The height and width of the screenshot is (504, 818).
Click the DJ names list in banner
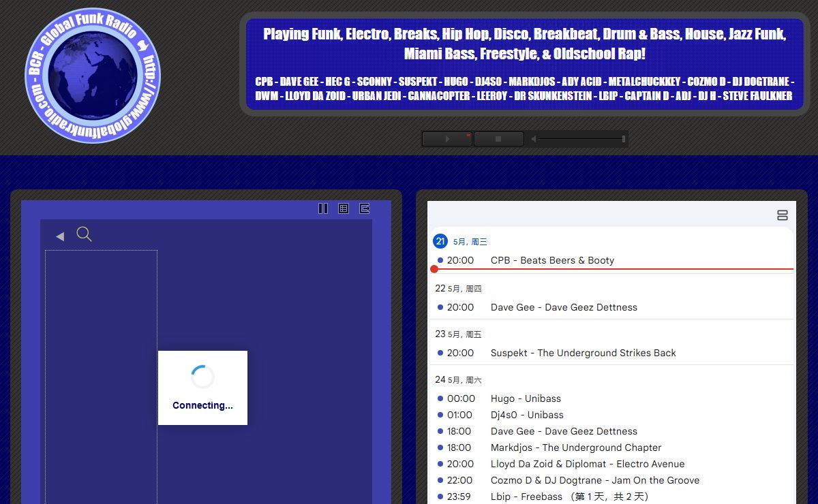524,89
